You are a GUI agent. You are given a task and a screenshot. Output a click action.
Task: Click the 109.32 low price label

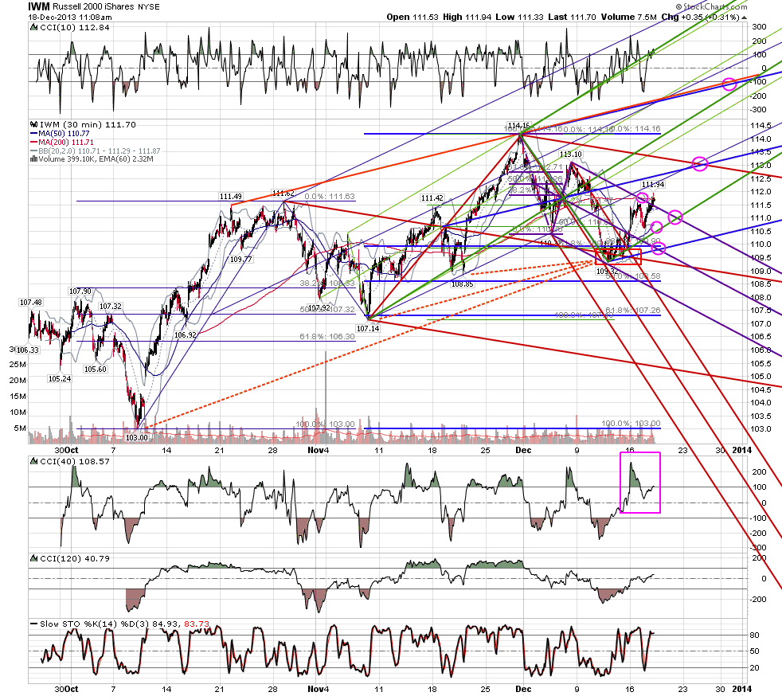[608, 272]
